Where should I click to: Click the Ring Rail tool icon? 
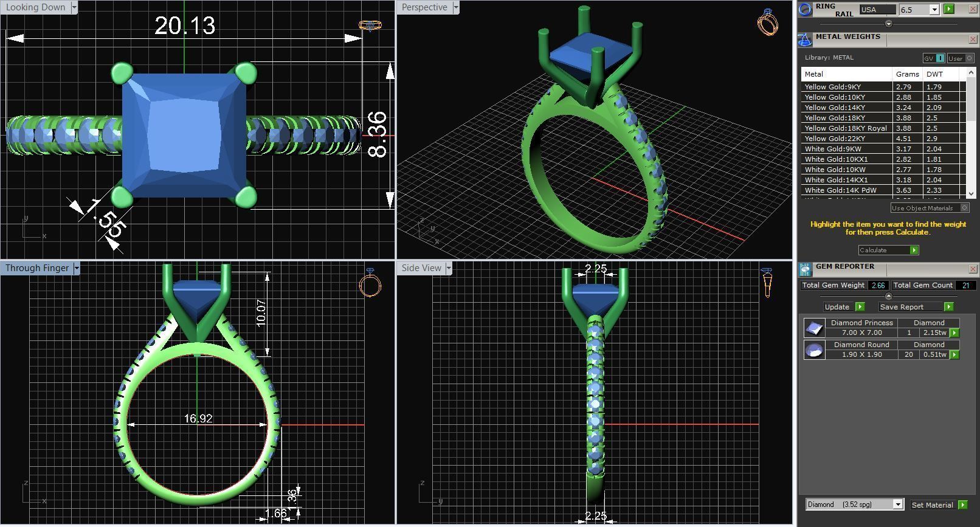click(x=805, y=9)
